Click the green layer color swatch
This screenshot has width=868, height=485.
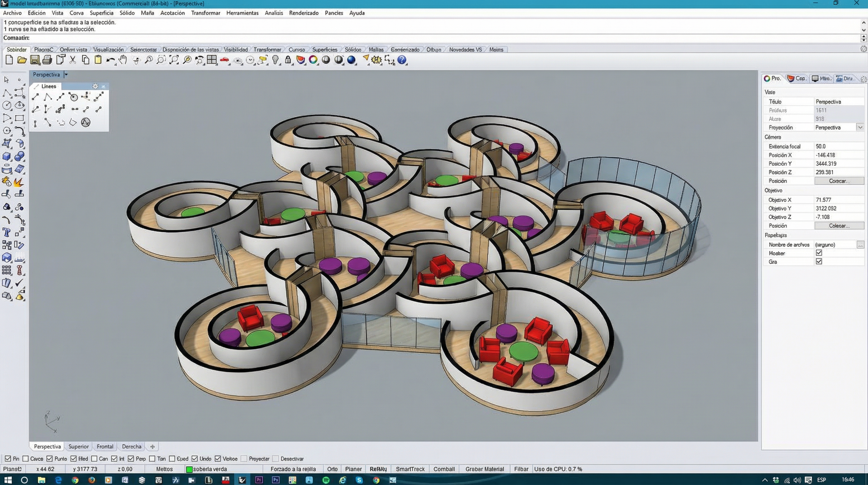tap(189, 469)
